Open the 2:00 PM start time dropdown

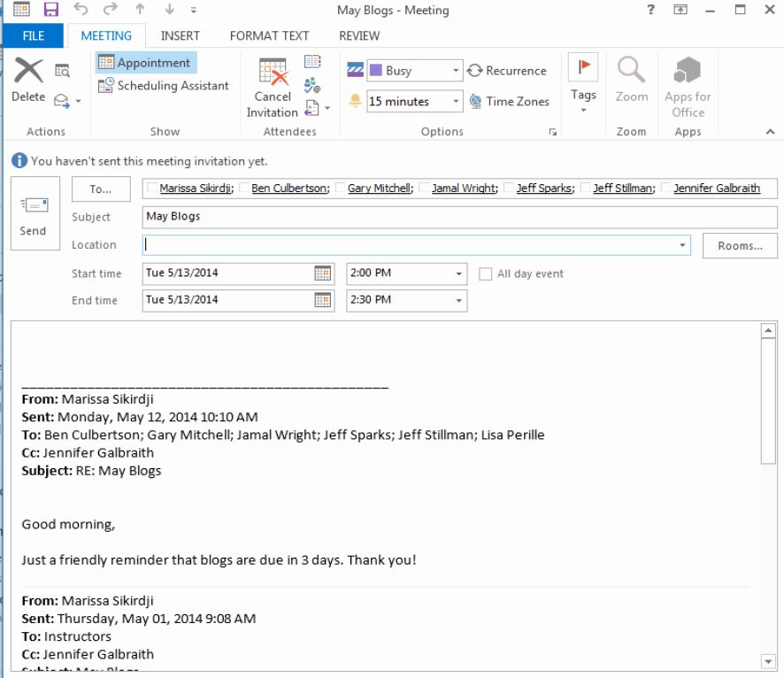point(458,274)
